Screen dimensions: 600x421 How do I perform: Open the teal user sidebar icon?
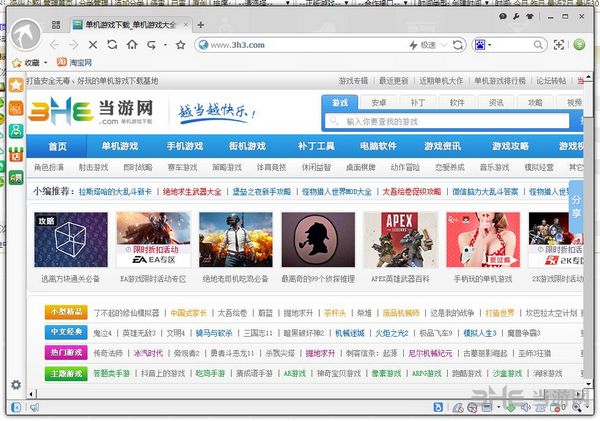pos(16,131)
